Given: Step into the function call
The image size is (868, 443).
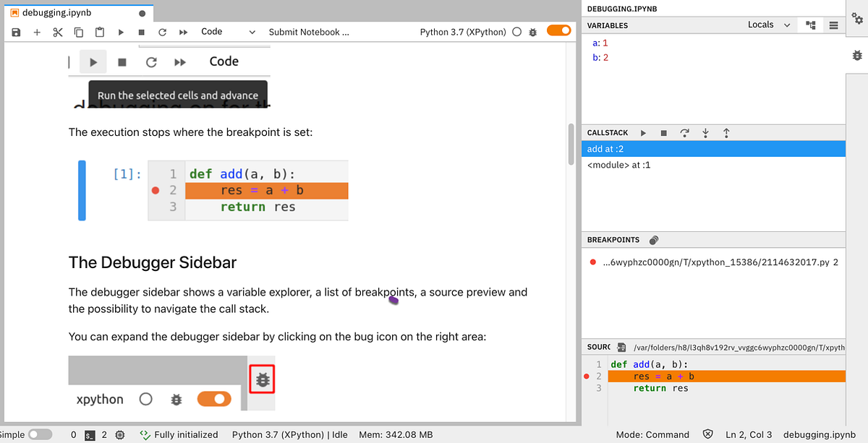Looking at the screenshot, I should (x=705, y=132).
